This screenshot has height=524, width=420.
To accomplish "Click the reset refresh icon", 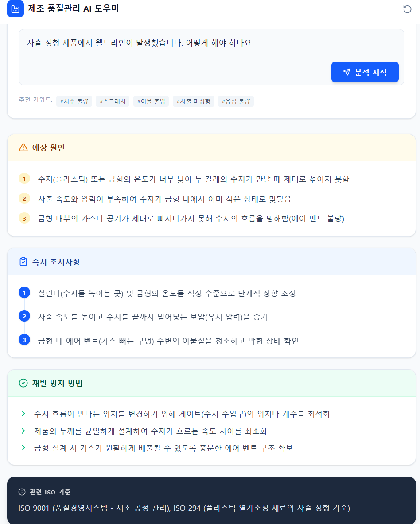I will click(407, 9).
